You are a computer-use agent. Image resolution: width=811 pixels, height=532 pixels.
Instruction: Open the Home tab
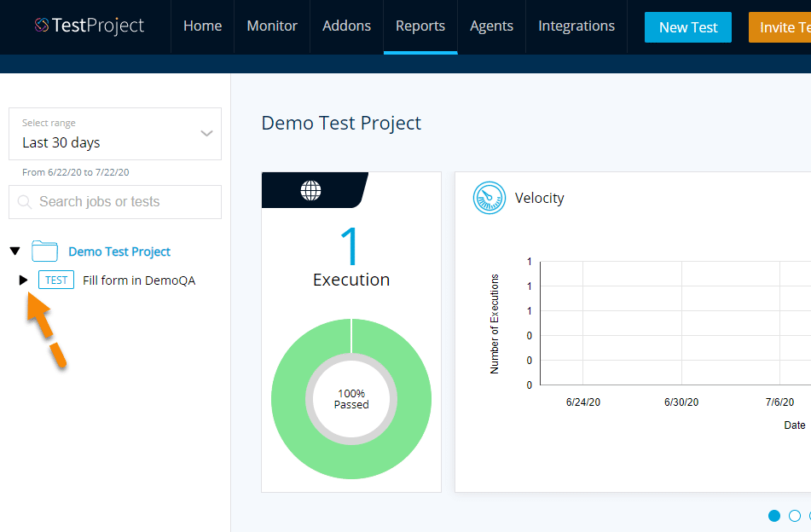[x=202, y=26]
